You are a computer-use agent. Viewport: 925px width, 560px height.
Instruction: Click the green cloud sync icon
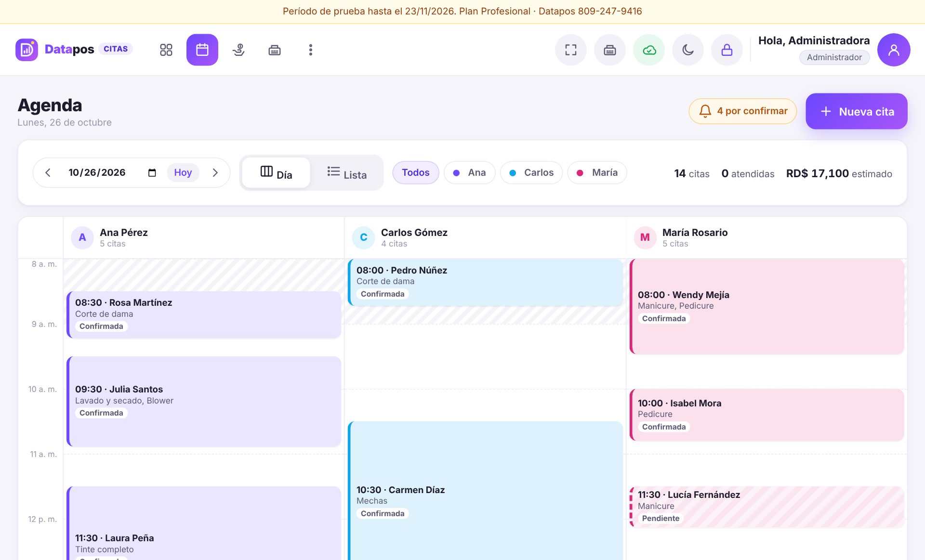[x=649, y=50]
